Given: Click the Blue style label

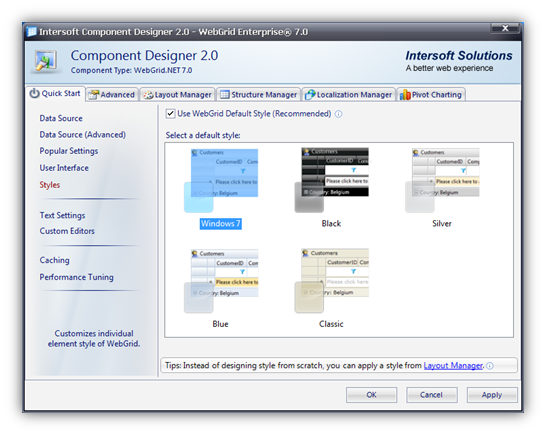Looking at the screenshot, I should (220, 324).
